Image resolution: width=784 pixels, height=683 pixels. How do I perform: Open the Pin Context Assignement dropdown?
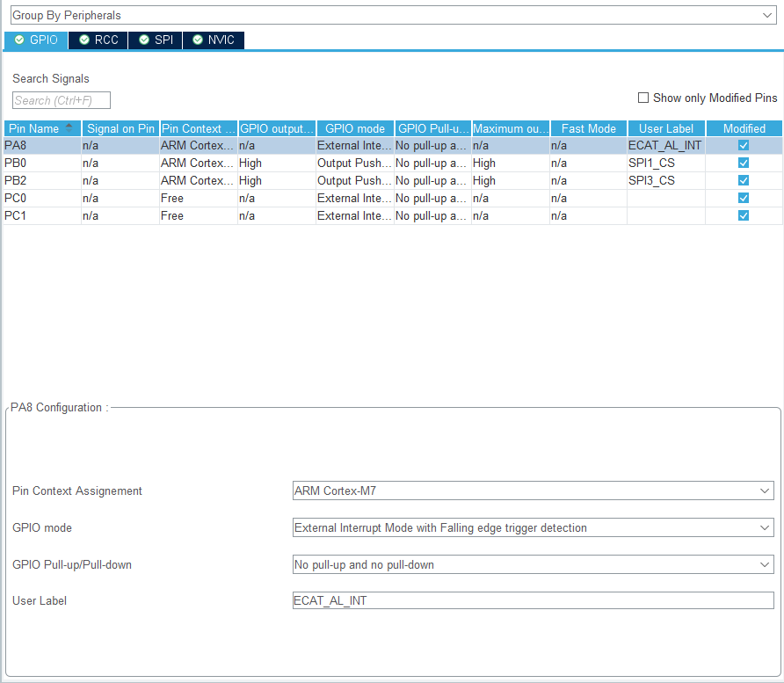533,490
